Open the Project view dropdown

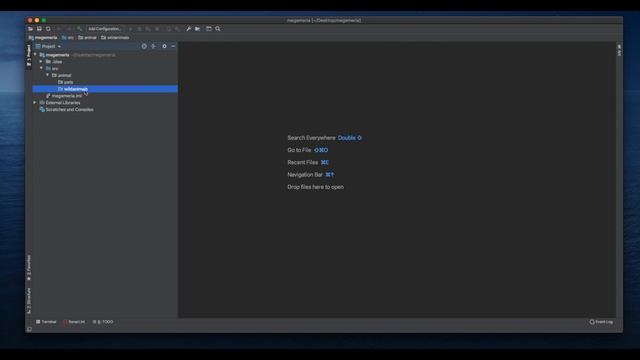pyautogui.click(x=49, y=47)
